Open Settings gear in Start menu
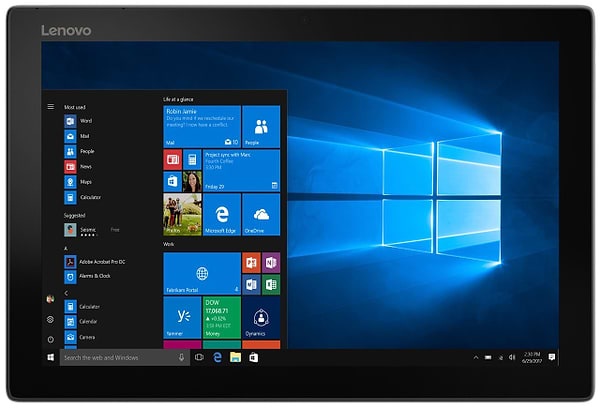Viewport: 600px width, 409px height. (x=50, y=319)
